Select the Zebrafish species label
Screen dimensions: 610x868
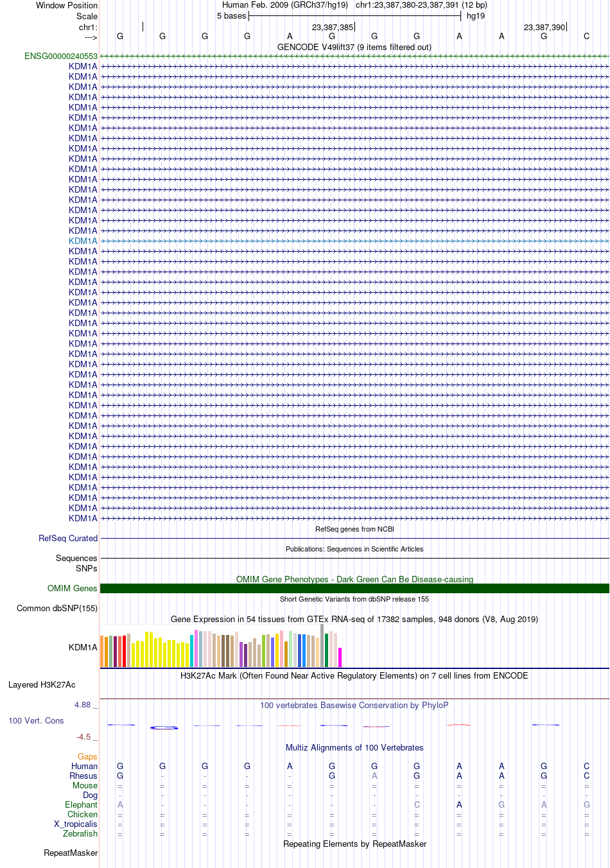(80, 834)
